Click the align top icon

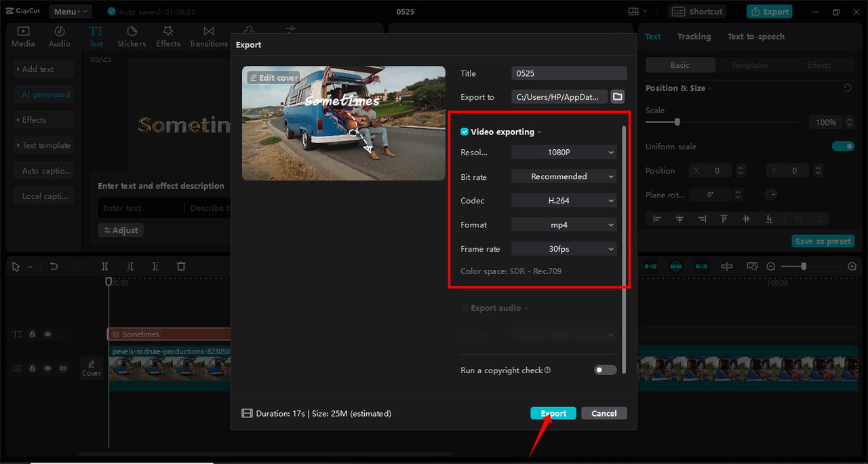(724, 218)
